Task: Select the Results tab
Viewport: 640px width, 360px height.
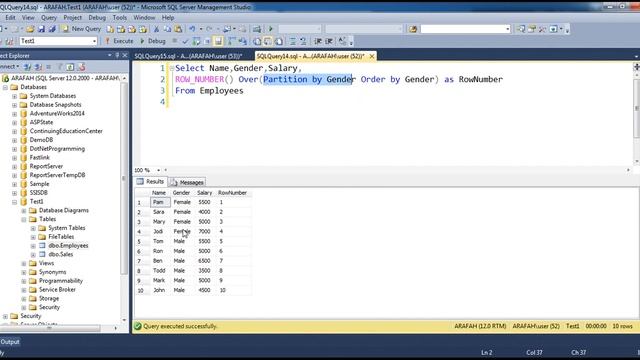Action: (151, 182)
